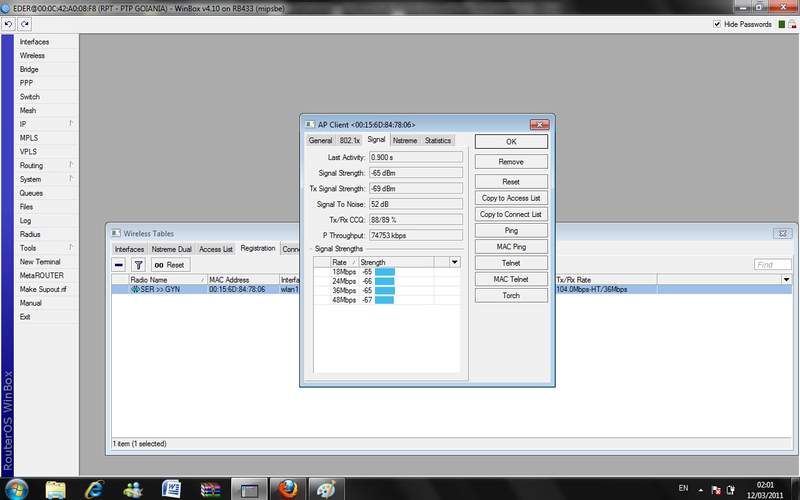
Task: Open MetaROUTER in the sidebar
Action: (x=42, y=276)
